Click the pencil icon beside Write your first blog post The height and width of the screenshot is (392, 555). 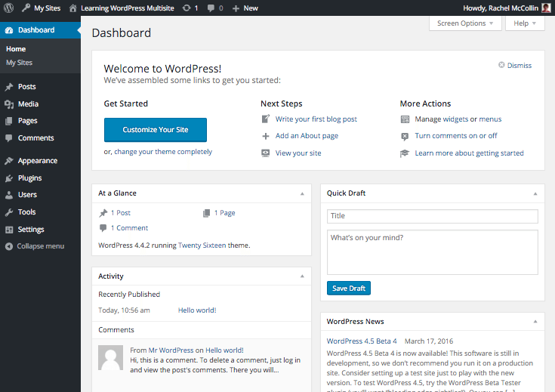[266, 119]
